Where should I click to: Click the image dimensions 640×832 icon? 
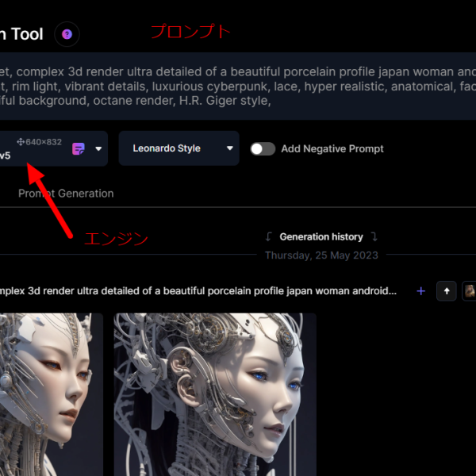(21, 142)
